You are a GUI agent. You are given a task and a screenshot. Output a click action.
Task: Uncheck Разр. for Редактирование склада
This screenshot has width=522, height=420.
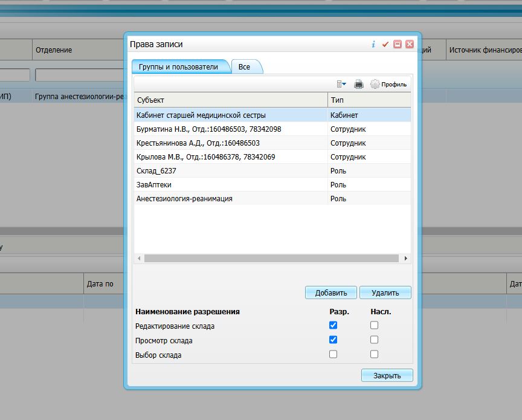point(333,326)
